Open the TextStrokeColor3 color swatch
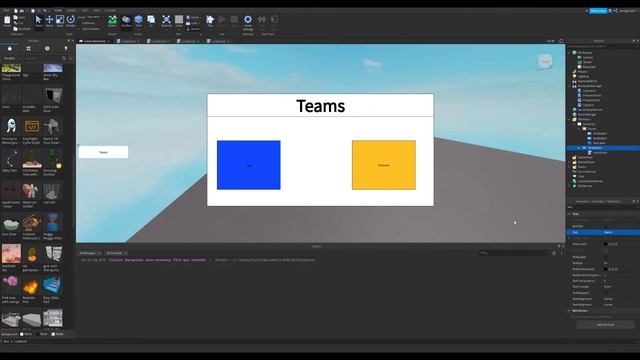The height and width of the screenshot is (360, 640). pos(606,269)
